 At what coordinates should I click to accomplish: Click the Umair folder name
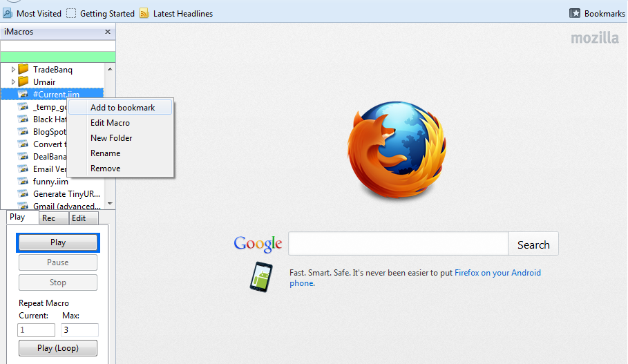[44, 82]
